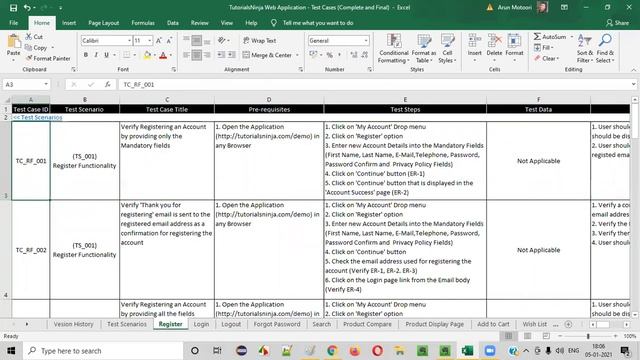Open the font name dropdown (Calibri)
The height and width of the screenshot is (360, 640).
coord(129,40)
